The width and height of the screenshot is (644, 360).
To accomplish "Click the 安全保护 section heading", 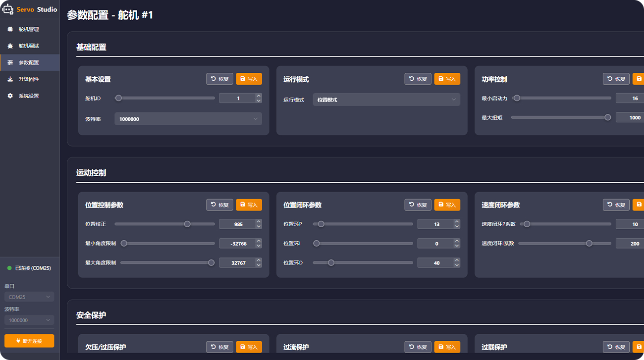I will pyautogui.click(x=91, y=315).
